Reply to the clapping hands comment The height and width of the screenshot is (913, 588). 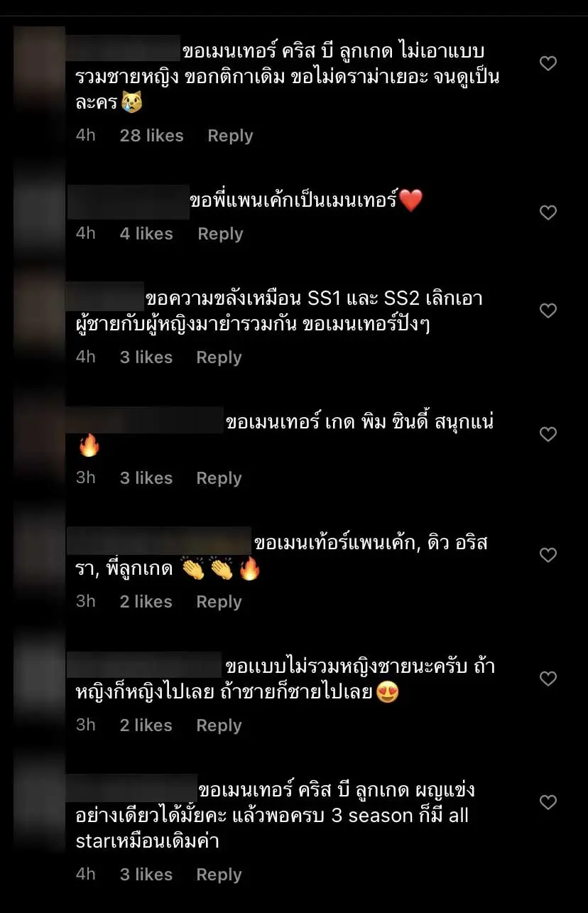pyautogui.click(x=219, y=602)
